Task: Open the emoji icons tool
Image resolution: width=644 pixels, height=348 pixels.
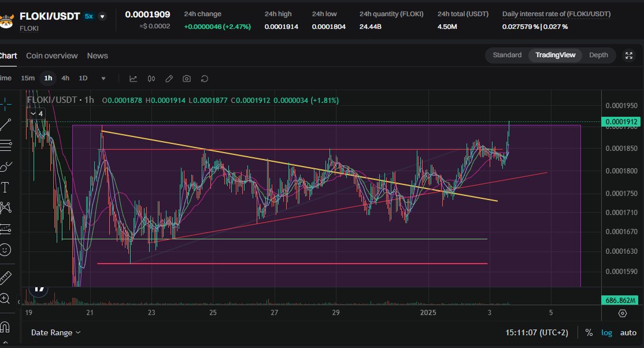Action: tap(5, 250)
